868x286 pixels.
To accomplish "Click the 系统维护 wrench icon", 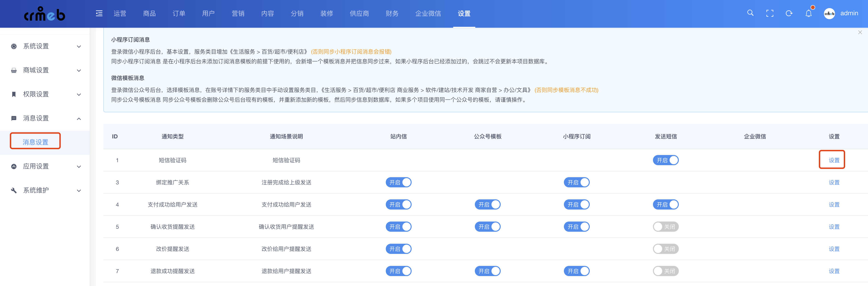I will [14, 190].
